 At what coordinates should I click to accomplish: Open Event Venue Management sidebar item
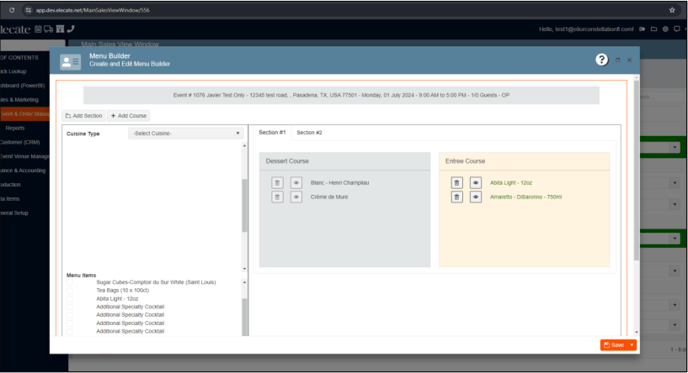25,156
